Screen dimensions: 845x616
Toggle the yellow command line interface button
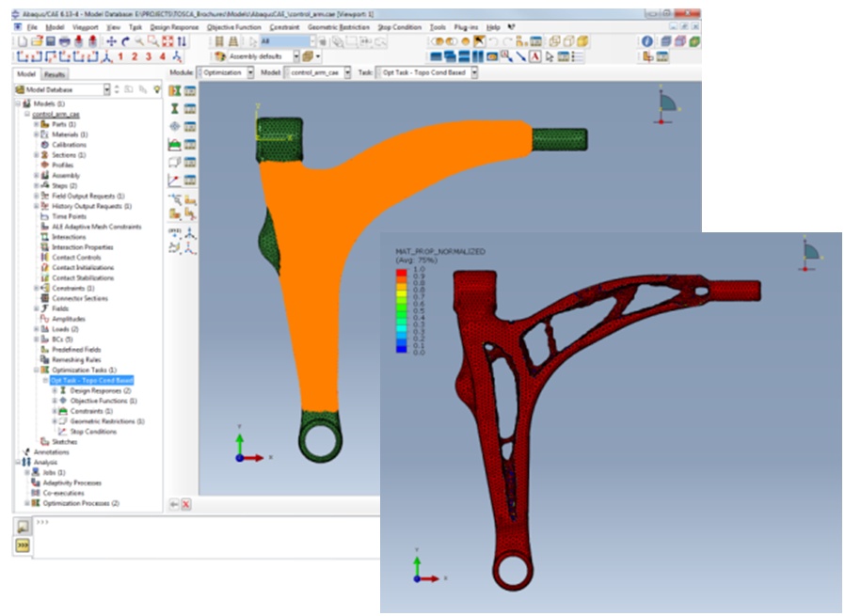[x=22, y=545]
